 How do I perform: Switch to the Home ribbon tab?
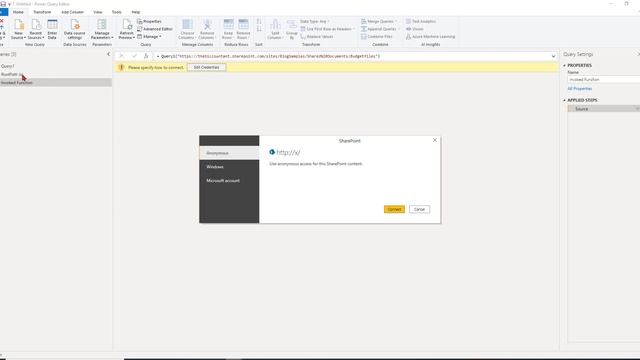pyautogui.click(x=18, y=12)
